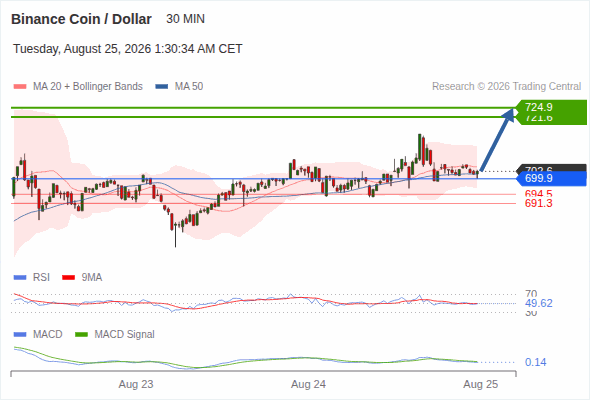This screenshot has height=400, width=590.
Task: Click the 30 MIN timeframe label
Action: point(186,19)
